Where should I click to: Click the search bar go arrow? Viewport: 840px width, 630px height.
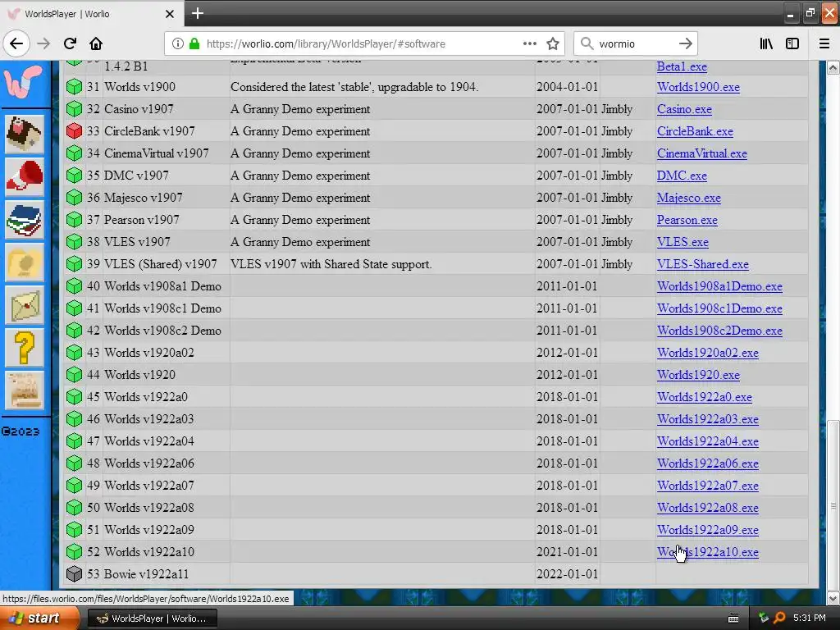685,43
